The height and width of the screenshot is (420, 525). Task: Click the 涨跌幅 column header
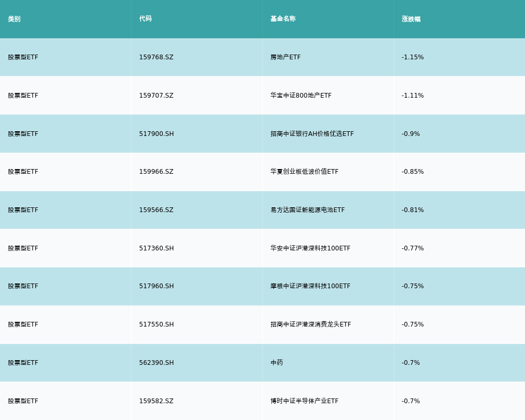click(x=411, y=19)
